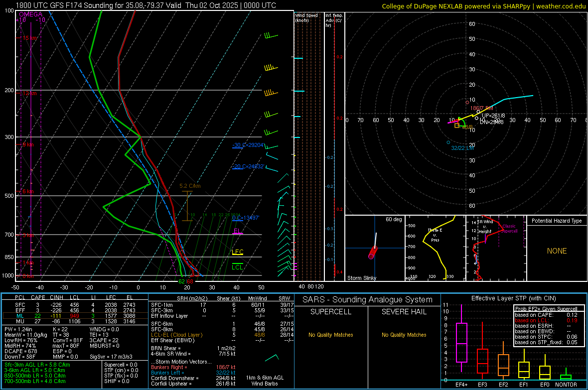Click the red based on LCL: 0.19 line

(x=546, y=320)
